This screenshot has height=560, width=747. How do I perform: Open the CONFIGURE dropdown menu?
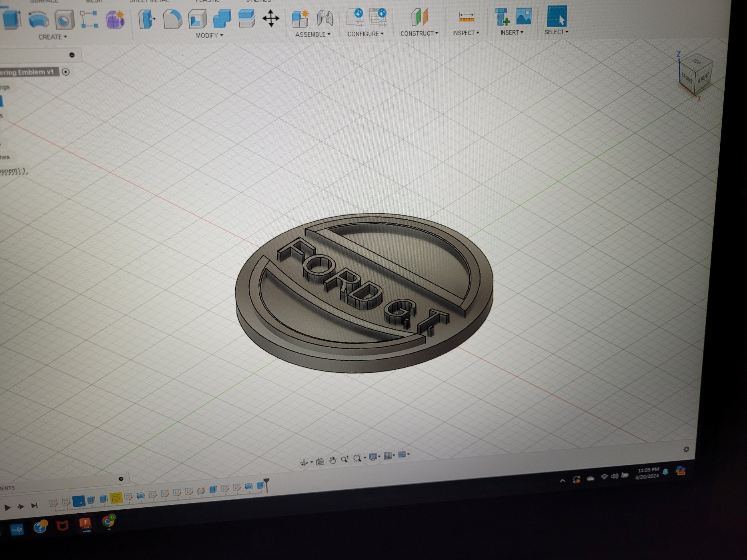coord(365,34)
